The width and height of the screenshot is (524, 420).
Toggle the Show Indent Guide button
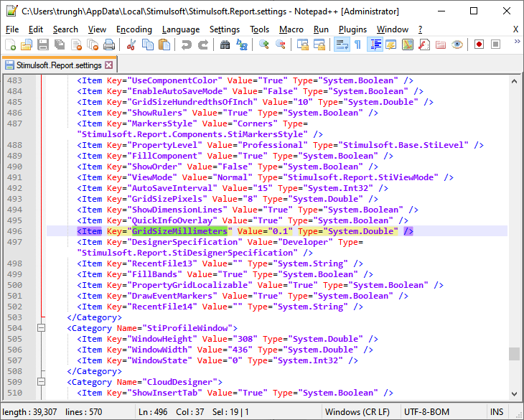pos(375,45)
